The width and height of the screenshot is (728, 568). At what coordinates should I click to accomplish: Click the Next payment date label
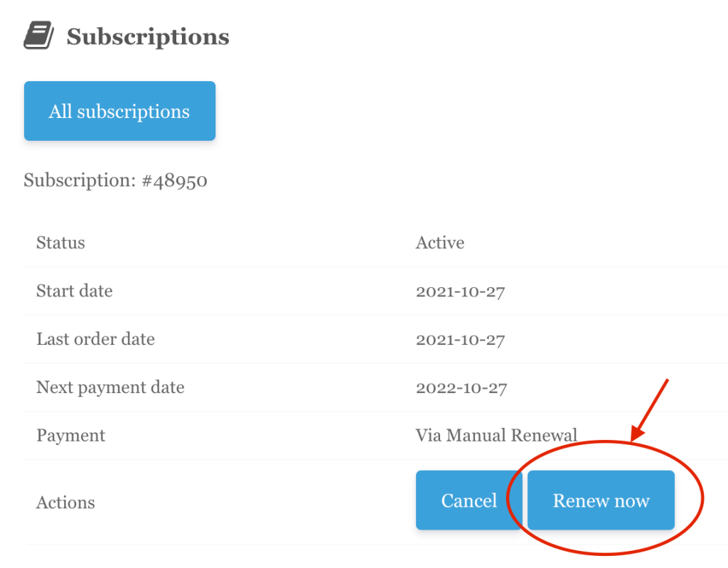pyautogui.click(x=110, y=387)
